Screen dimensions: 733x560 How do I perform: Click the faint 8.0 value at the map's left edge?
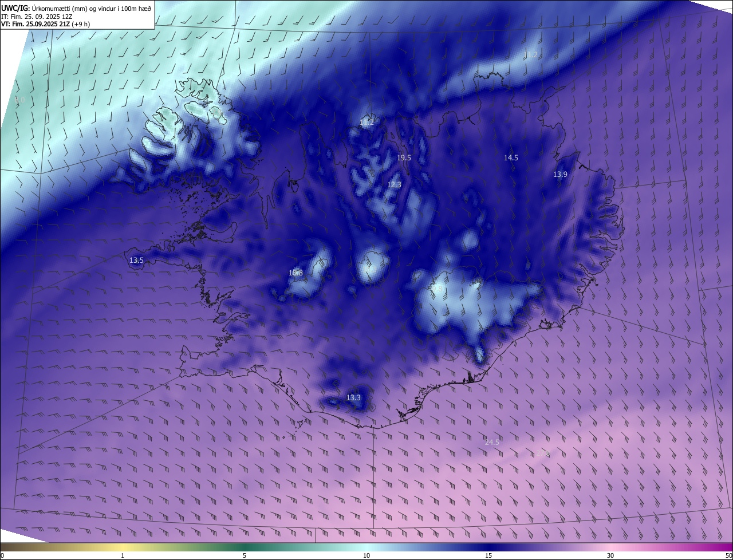coord(19,100)
